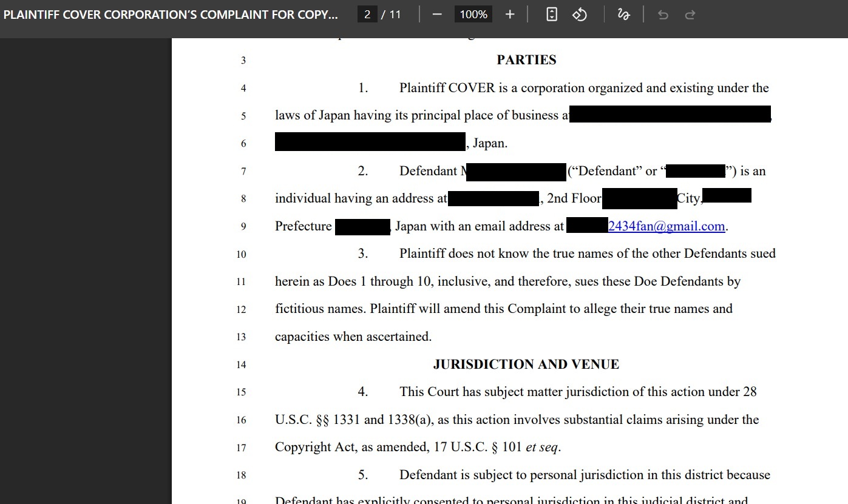Click the undo arrow in the toolbar
The width and height of the screenshot is (848, 504).
pyautogui.click(x=663, y=15)
